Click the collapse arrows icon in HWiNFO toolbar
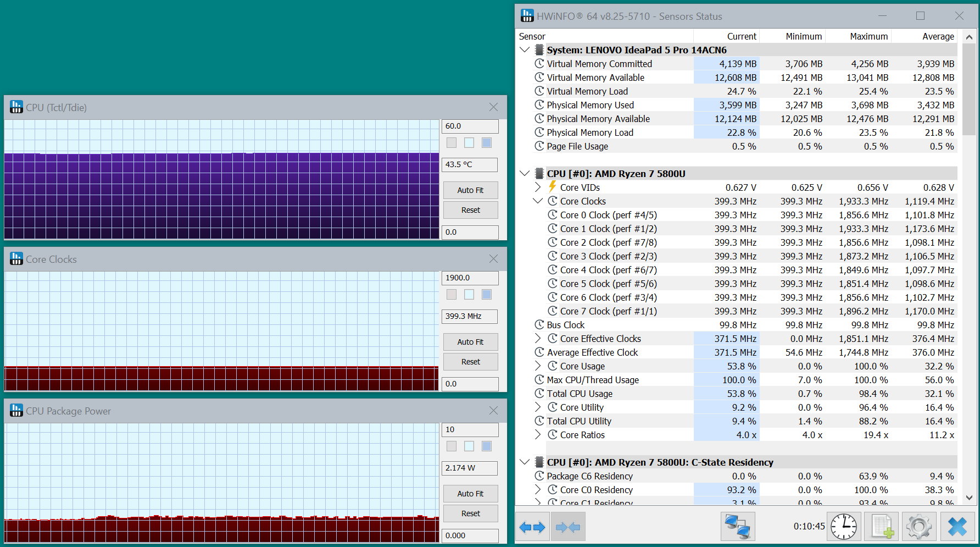This screenshot has width=980, height=547. [568, 527]
